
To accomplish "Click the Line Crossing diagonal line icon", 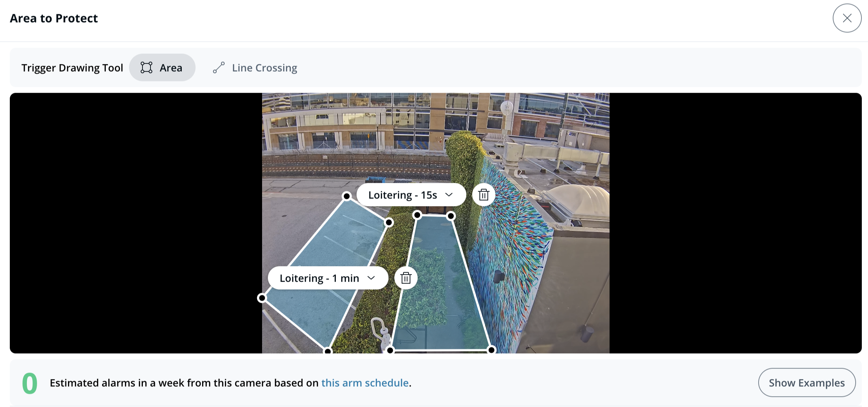I will (219, 68).
